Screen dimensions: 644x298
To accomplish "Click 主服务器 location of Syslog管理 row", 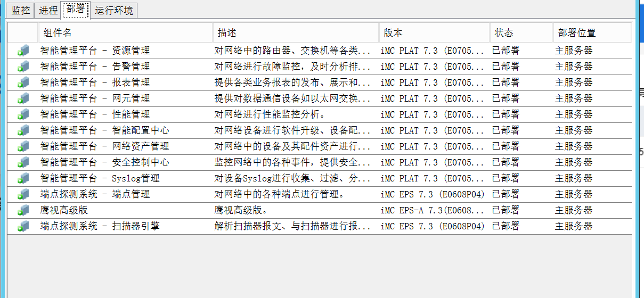I will [574, 178].
